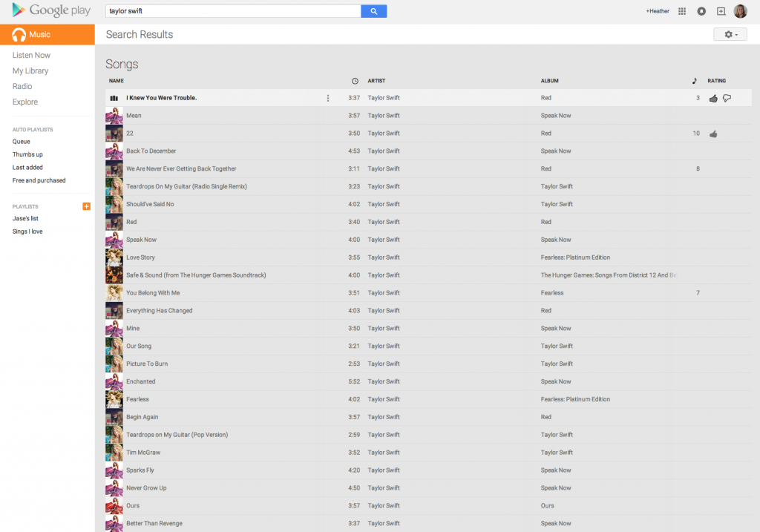Open the user profile avatar

[x=740, y=11]
